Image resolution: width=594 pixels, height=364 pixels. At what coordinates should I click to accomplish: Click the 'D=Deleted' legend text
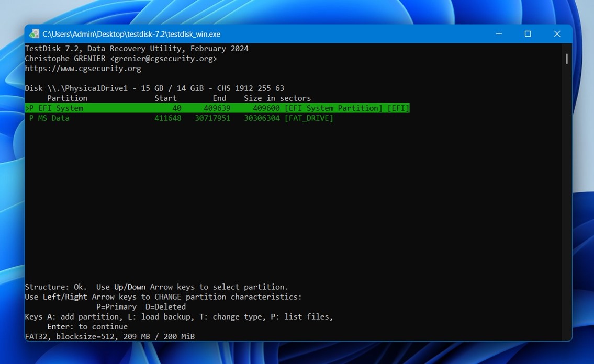pos(165,306)
